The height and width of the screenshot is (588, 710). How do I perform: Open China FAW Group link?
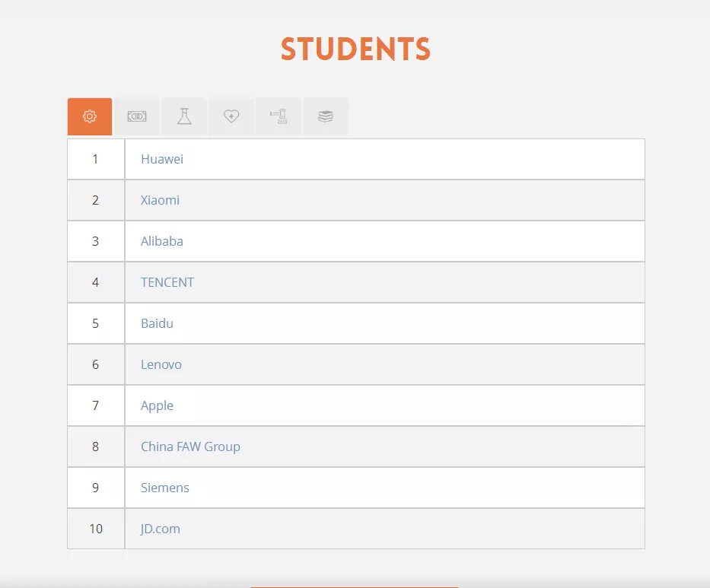(x=190, y=447)
